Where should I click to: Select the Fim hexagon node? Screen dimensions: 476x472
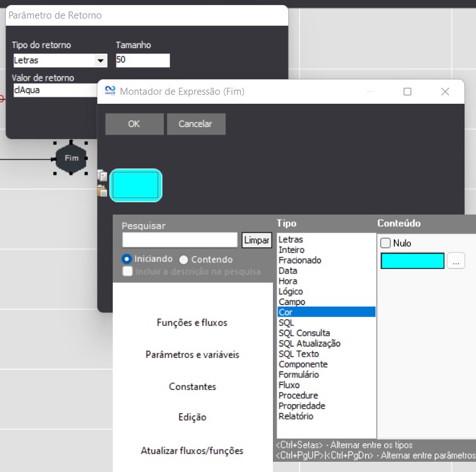point(71,158)
